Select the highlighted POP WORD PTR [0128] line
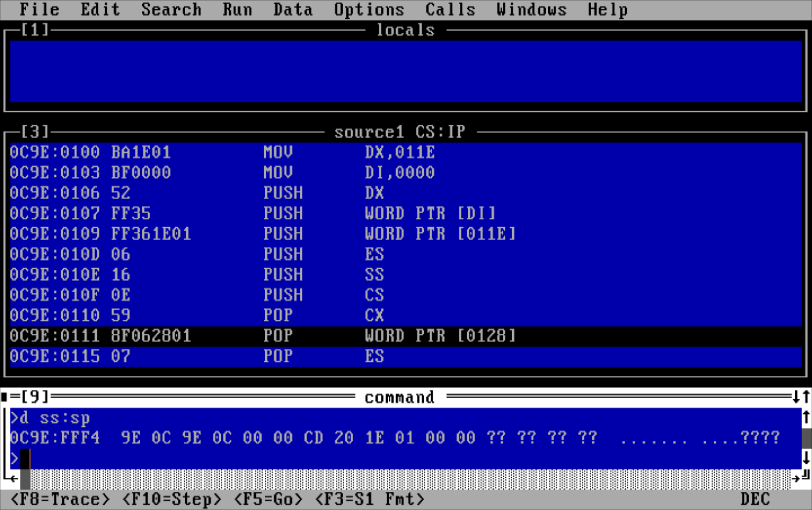The image size is (812, 510). 406,336
